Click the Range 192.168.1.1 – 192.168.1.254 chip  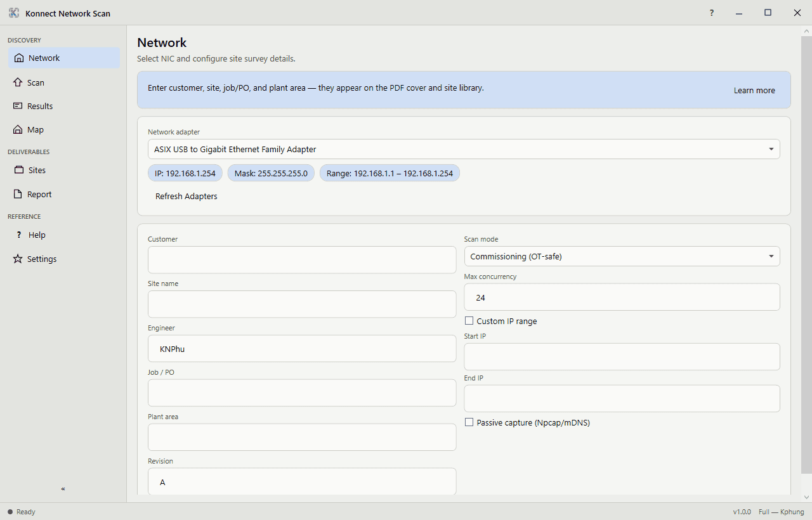(x=390, y=173)
